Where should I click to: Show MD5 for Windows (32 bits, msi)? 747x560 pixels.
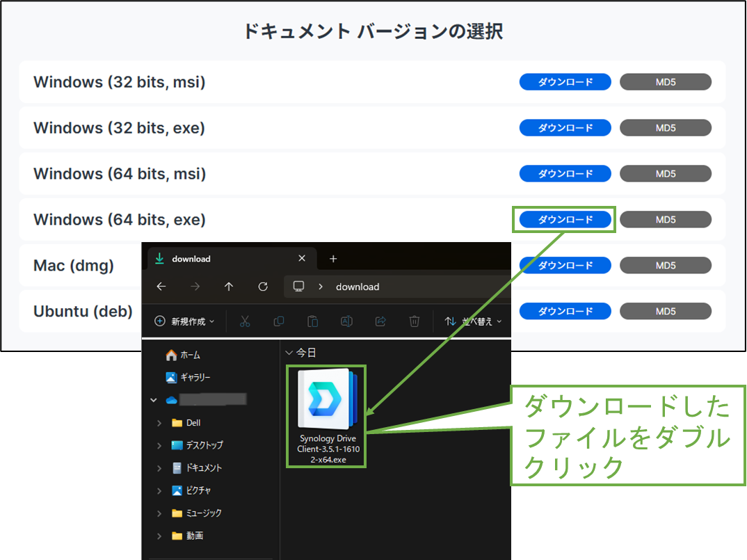click(x=666, y=82)
